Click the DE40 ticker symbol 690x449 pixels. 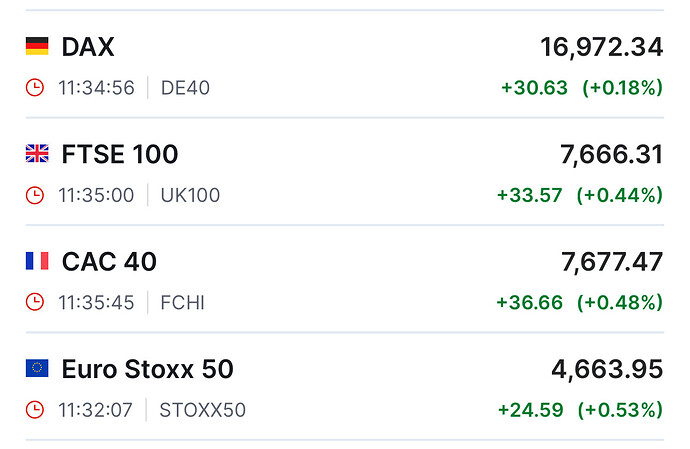point(185,87)
